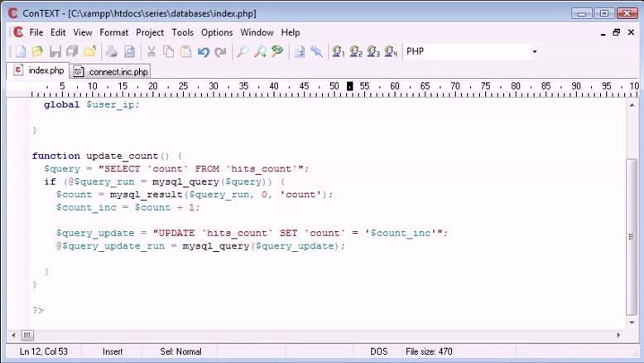Run user command 1
The height and width of the screenshot is (363, 644).
(339, 51)
